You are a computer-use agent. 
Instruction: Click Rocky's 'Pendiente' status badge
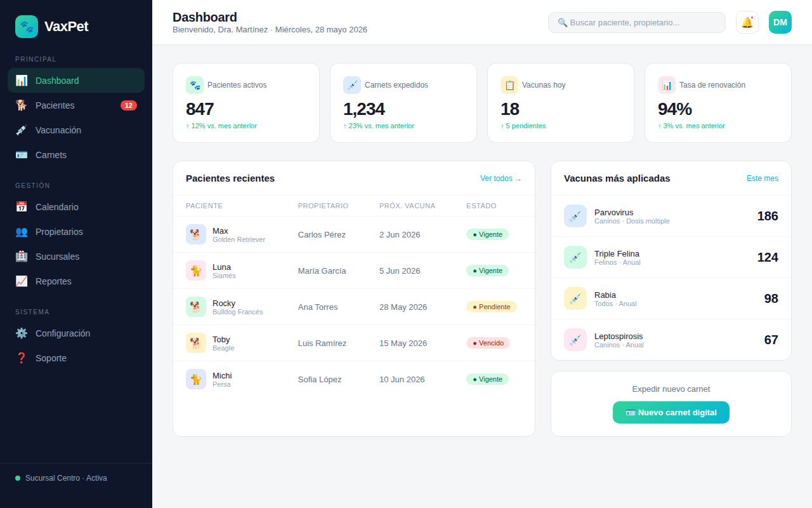click(492, 307)
